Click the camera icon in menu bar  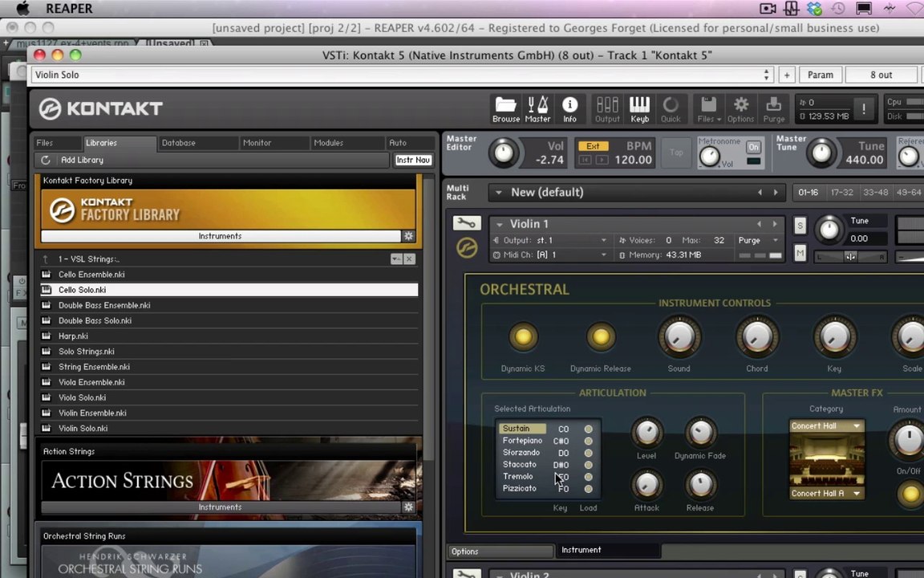coord(768,8)
